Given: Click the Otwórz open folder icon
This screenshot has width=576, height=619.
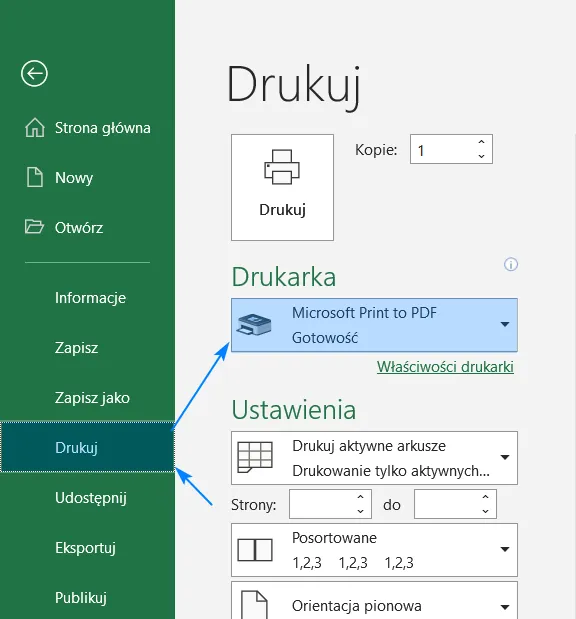Looking at the screenshot, I should point(34,227).
